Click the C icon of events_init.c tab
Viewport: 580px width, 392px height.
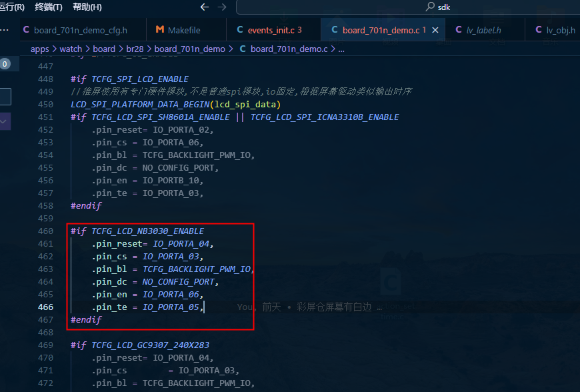(x=240, y=29)
